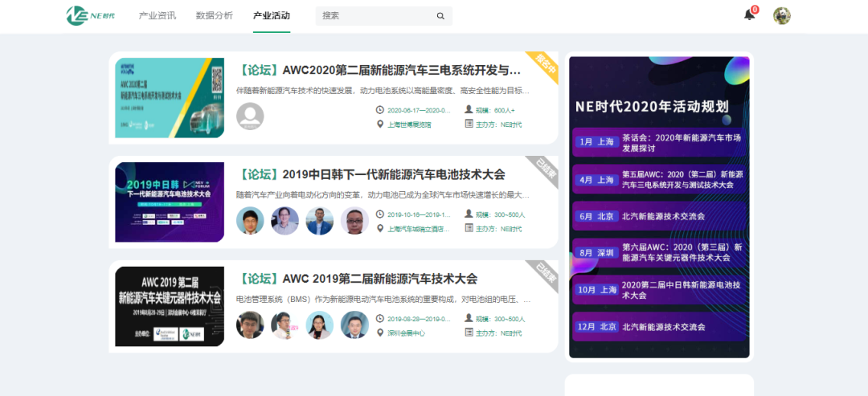Click person icon in AWC 2019 card
Image resolution: width=868 pixels, height=396 pixels.
coord(469,318)
